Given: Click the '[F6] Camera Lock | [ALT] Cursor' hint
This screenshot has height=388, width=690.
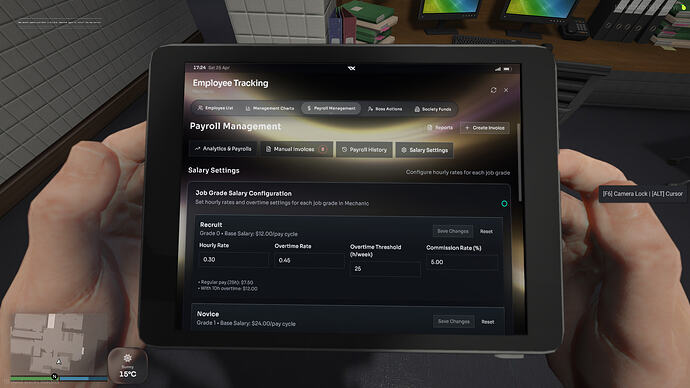Looking at the screenshot, I should [x=642, y=194].
